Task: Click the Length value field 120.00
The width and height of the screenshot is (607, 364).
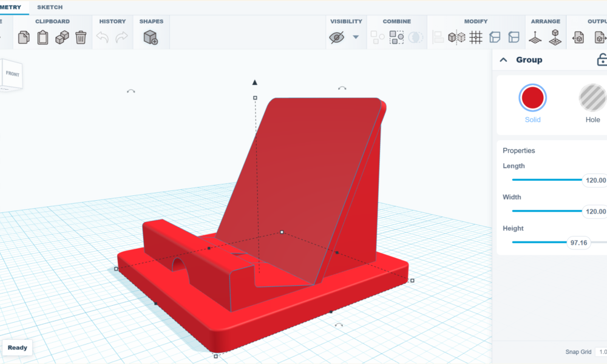Action: point(595,180)
